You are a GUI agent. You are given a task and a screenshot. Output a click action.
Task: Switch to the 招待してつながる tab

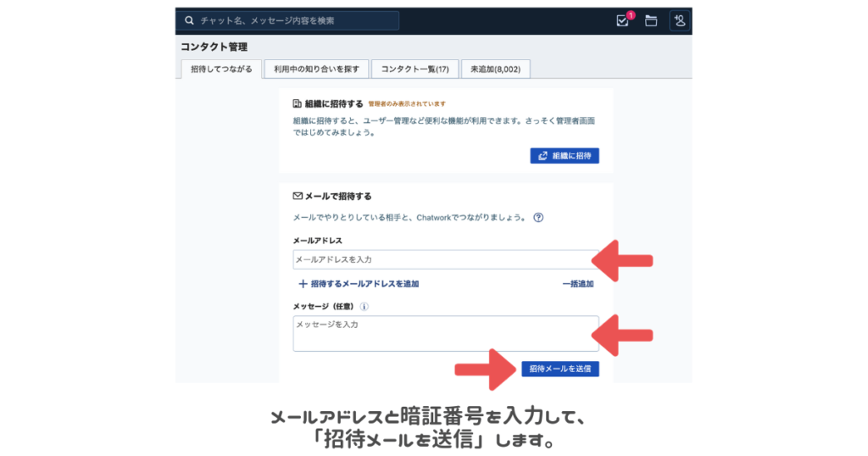(221, 70)
